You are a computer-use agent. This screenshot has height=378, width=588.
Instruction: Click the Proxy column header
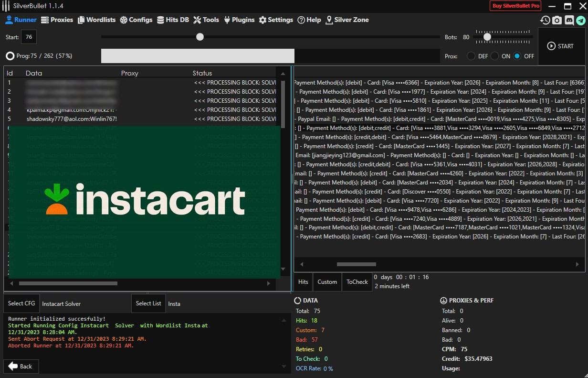click(x=130, y=73)
